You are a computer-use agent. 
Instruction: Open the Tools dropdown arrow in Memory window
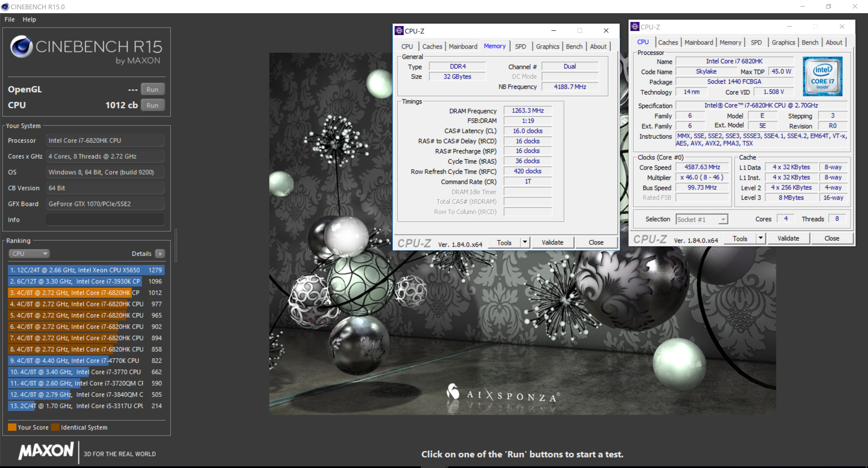pyautogui.click(x=525, y=242)
